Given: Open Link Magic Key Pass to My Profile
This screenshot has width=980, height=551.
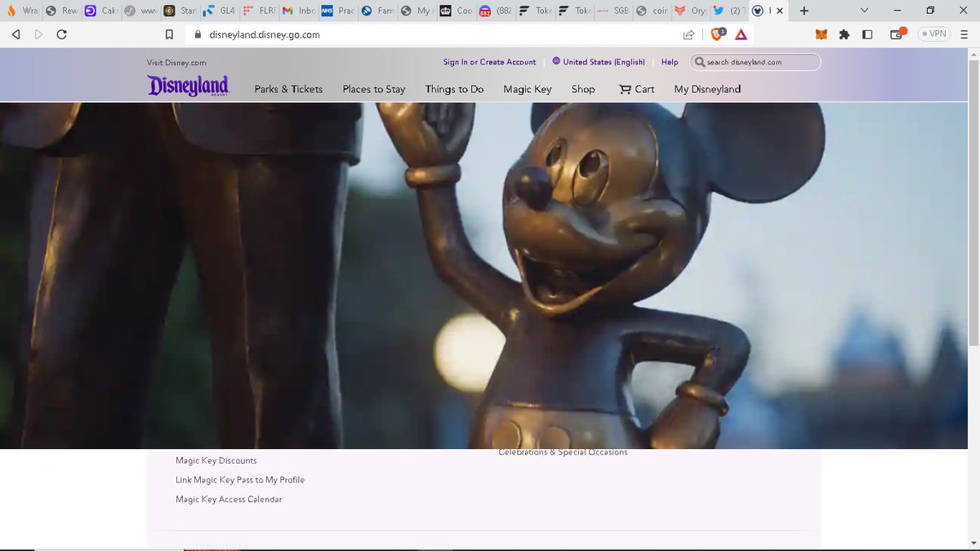Looking at the screenshot, I should click(x=240, y=480).
